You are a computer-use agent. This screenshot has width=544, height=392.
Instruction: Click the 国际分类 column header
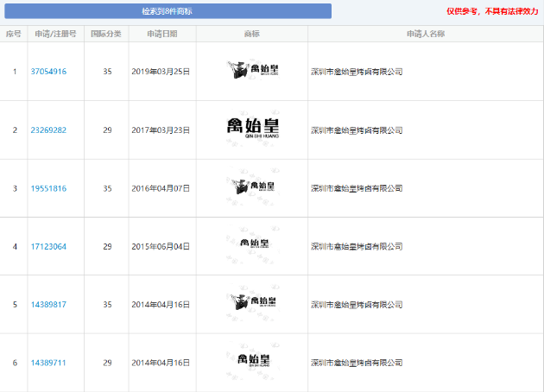(106, 35)
